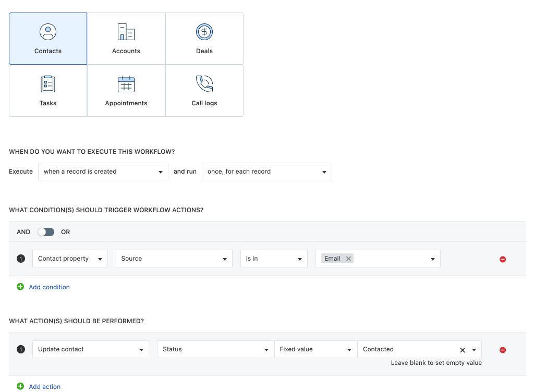Toggle the AND/OR condition switch

[x=46, y=232]
